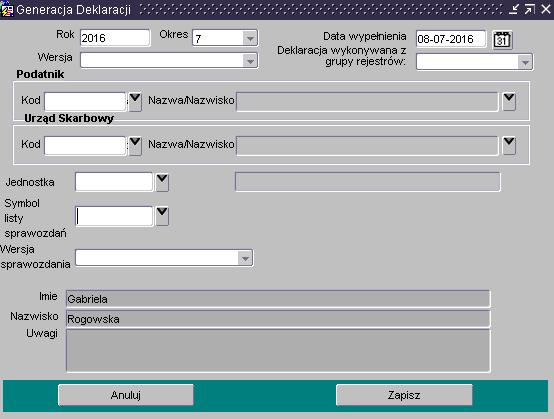Click the Generacja Deklaracji title text
The image size is (554, 419).
pos(73,10)
